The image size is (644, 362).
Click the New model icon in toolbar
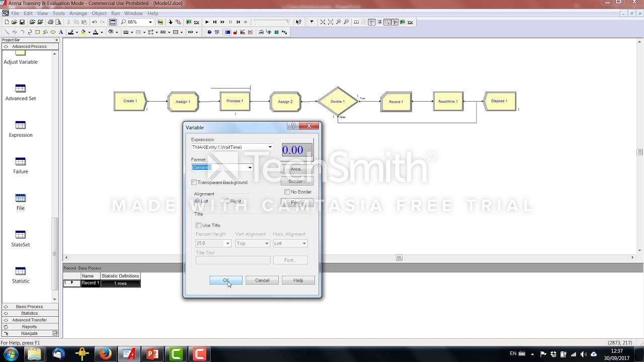[7, 22]
